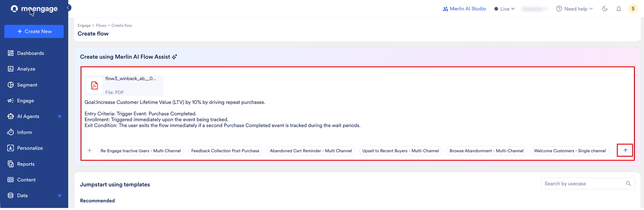Click the Engage breadcrumb link
The width and height of the screenshot is (644, 210).
click(84, 25)
